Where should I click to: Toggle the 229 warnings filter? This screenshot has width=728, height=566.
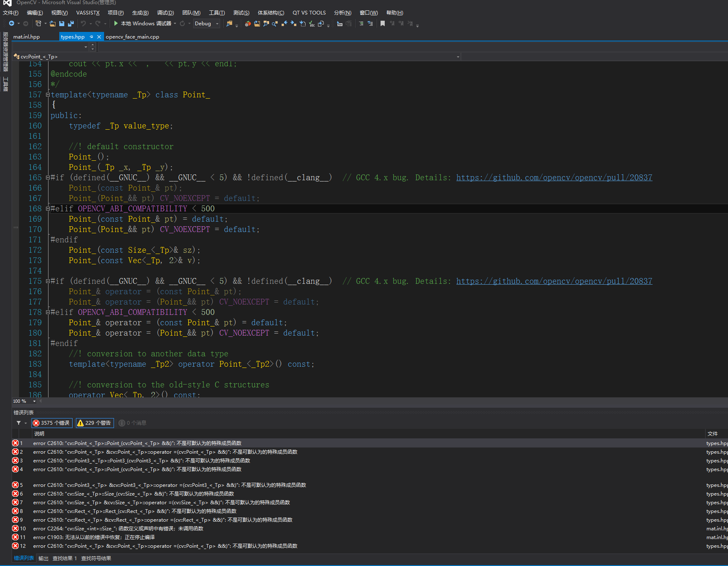(95, 423)
